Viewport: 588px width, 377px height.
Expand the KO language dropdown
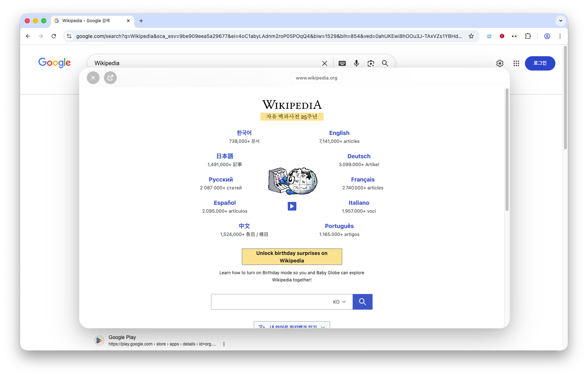339,302
